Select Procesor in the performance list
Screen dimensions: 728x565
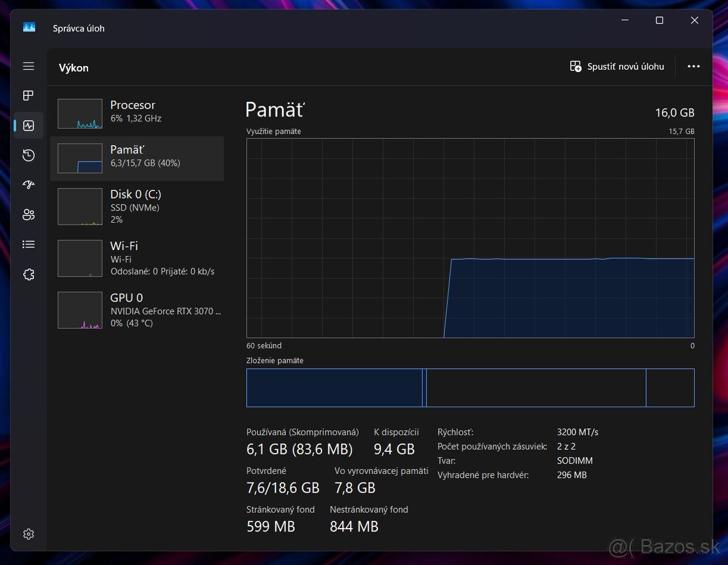pos(136,111)
